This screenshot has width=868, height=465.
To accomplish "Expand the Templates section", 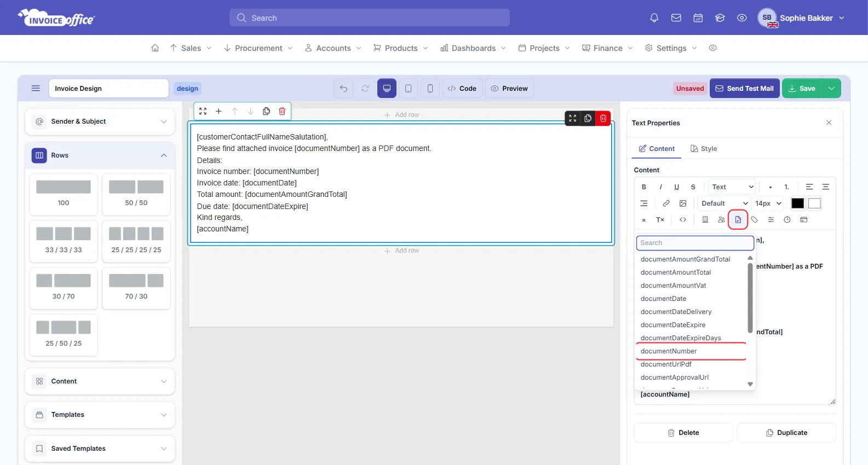I will pyautogui.click(x=100, y=415).
